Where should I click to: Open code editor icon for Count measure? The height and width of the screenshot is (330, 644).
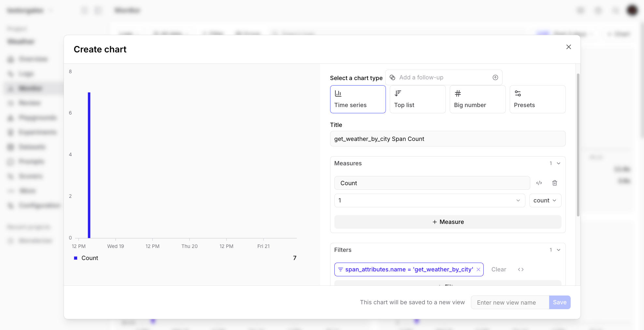[x=539, y=183]
